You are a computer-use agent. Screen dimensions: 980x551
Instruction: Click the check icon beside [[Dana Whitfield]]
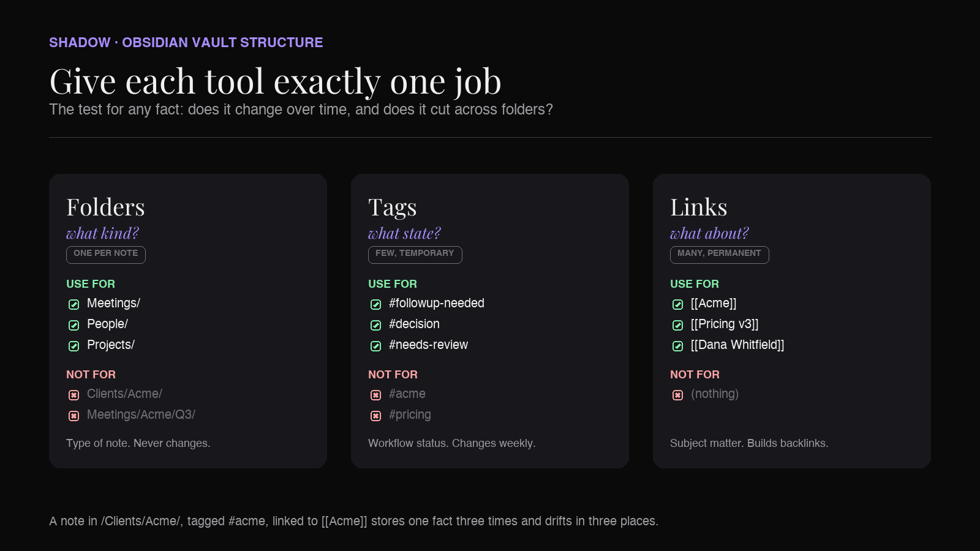[678, 346]
